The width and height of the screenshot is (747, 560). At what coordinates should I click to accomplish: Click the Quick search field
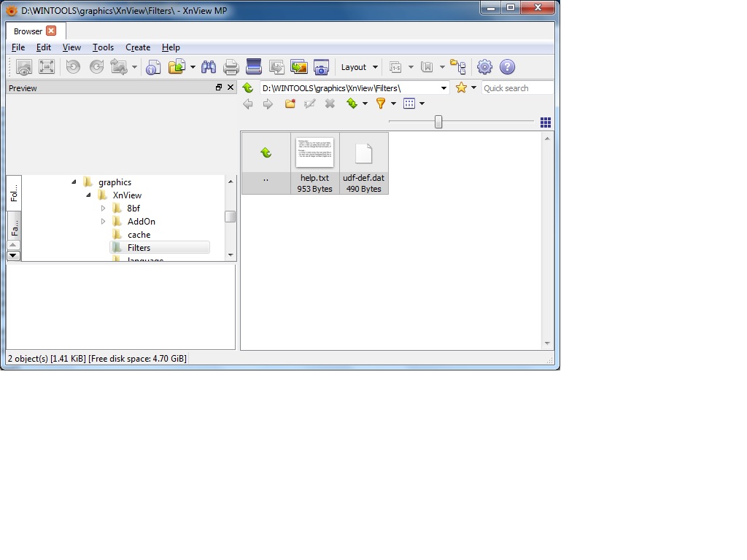coord(517,88)
